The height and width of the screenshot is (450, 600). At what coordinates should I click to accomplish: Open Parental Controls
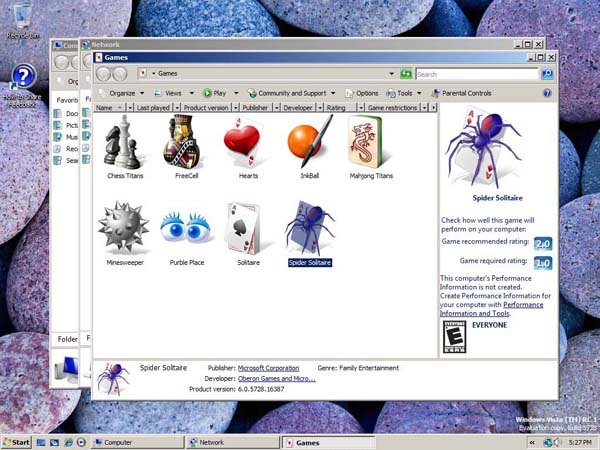[461, 93]
